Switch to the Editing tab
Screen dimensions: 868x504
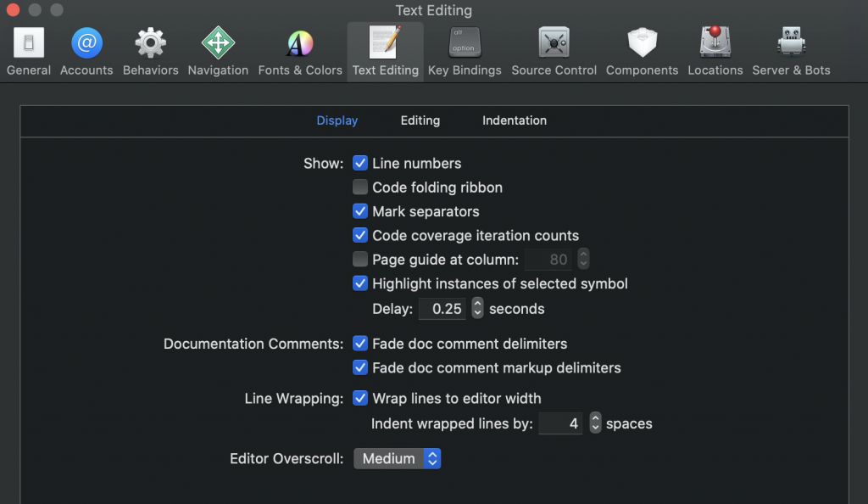click(x=420, y=120)
